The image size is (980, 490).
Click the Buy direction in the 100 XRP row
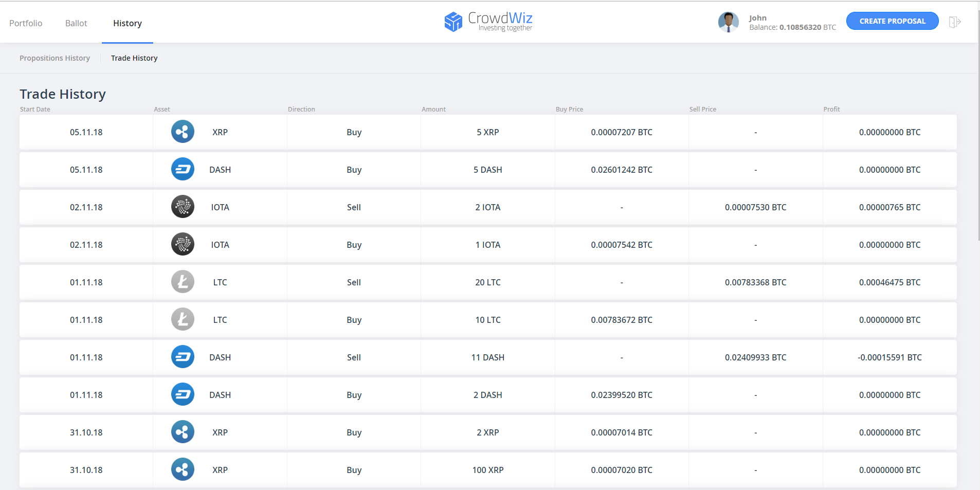[354, 470]
